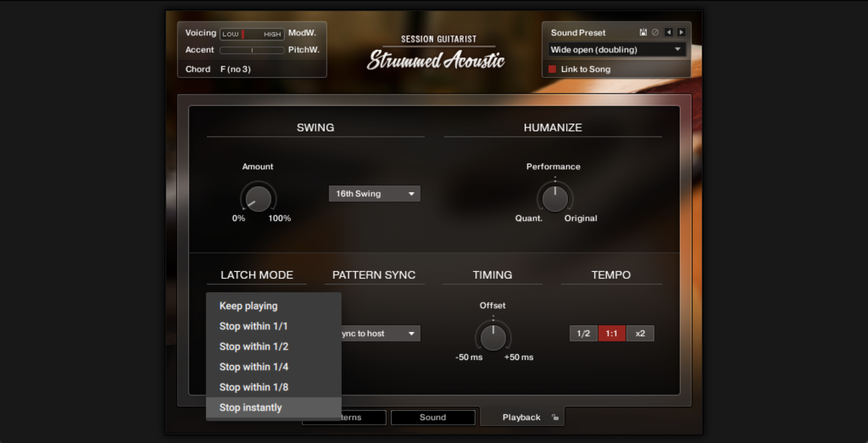
Task: Select Stop instantly latch mode
Action: point(250,407)
